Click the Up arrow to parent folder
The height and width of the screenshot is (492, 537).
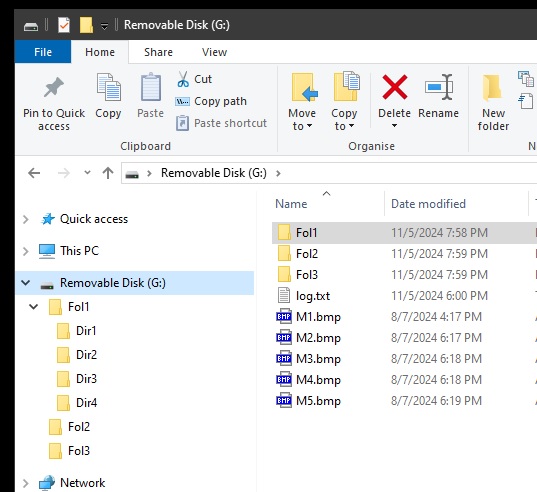click(108, 173)
